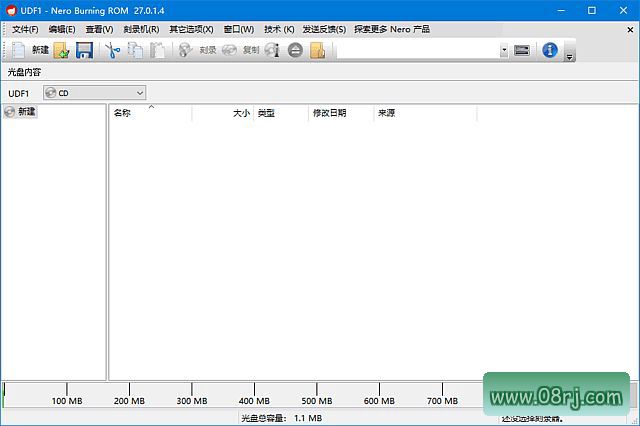Open the CD disc type dropdown
The image size is (640, 426).
[95, 93]
